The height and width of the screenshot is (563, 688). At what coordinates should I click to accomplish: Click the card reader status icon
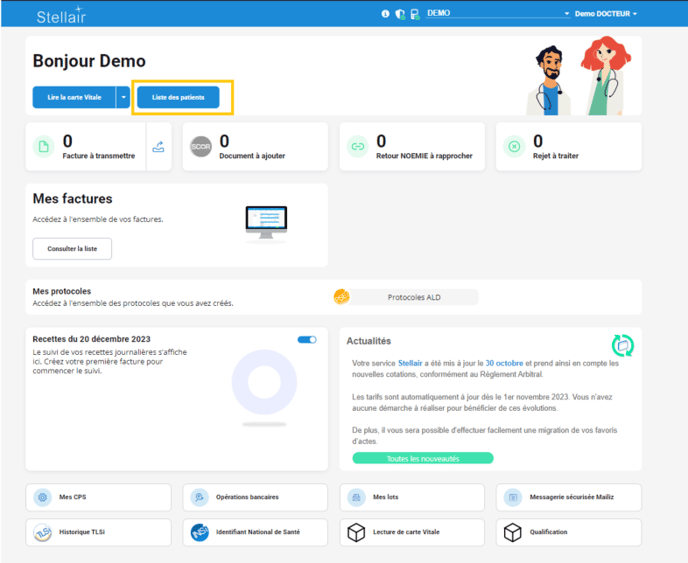[414, 14]
